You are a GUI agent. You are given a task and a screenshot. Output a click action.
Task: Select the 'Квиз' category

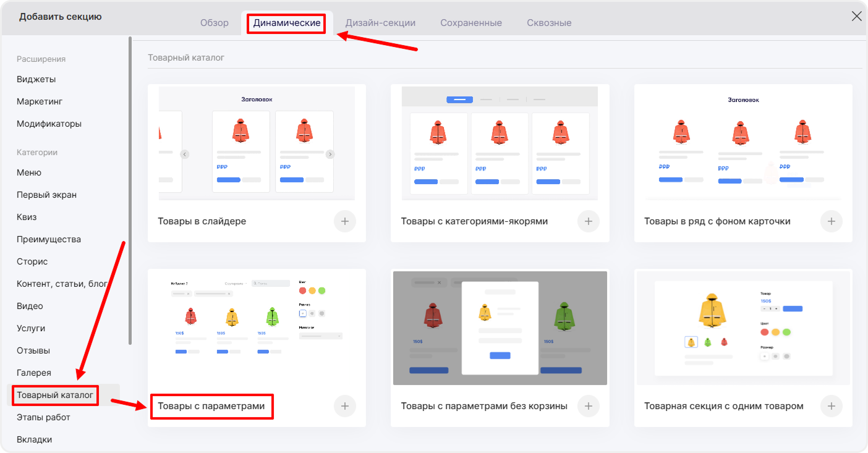[x=27, y=217]
